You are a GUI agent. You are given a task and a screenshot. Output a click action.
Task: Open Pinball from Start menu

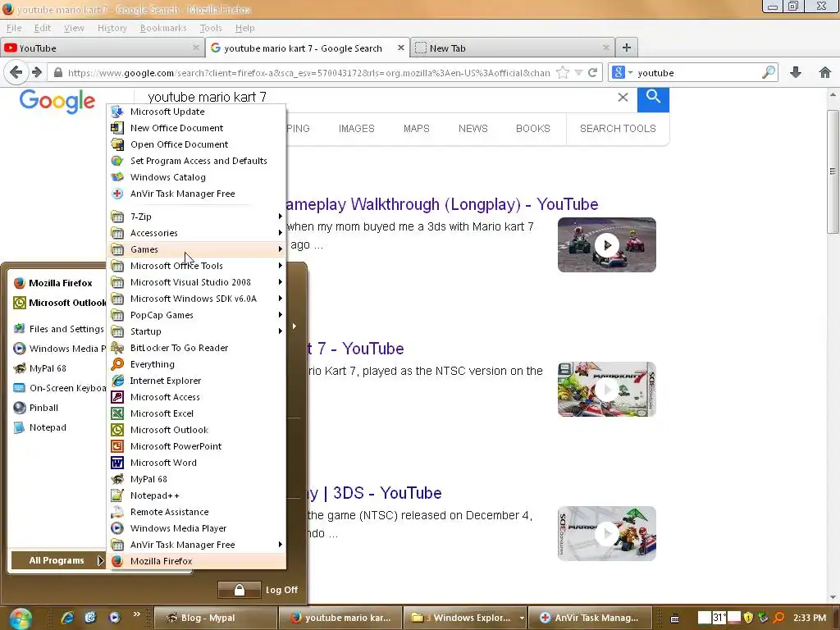pyautogui.click(x=59, y=409)
